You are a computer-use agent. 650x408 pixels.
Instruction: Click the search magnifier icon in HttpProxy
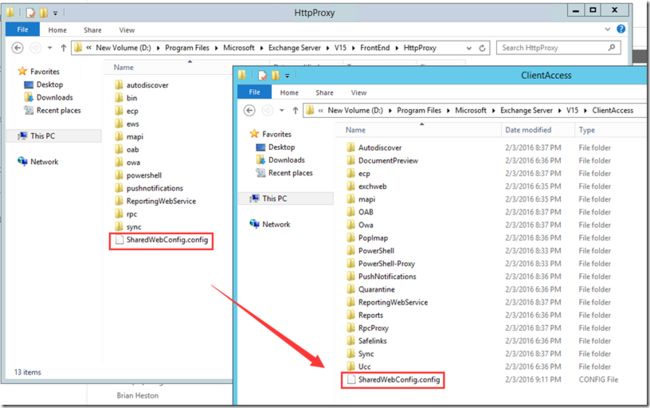(x=611, y=48)
